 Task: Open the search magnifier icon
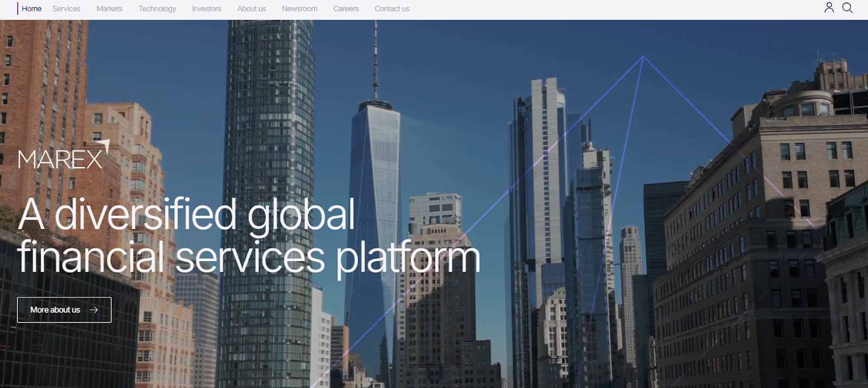point(847,8)
